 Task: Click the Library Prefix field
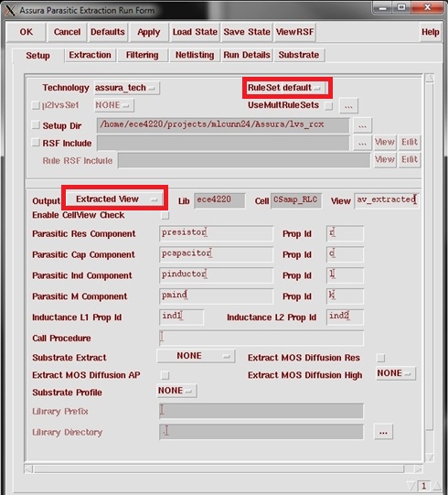(261, 411)
